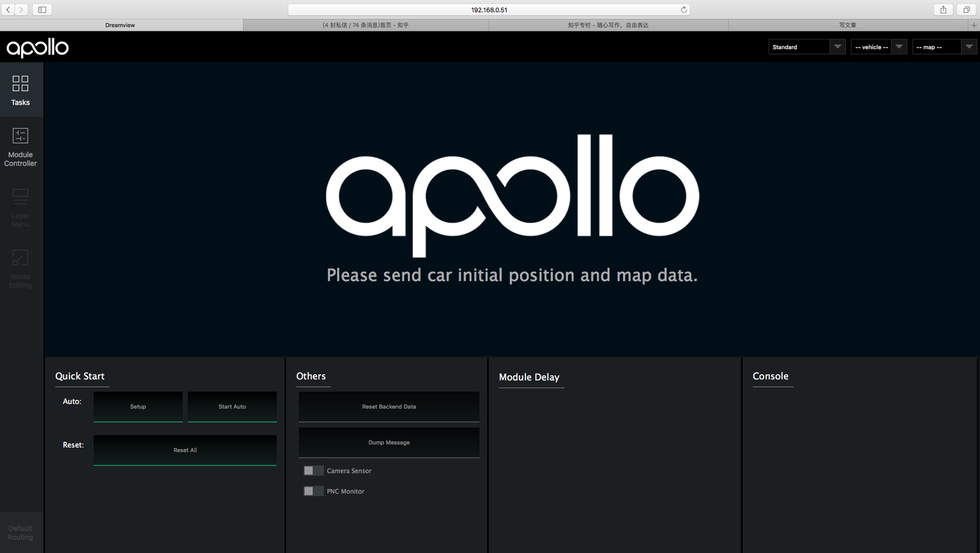Click the Module Delay heading
This screenshot has width=980, height=553.
[x=529, y=377]
